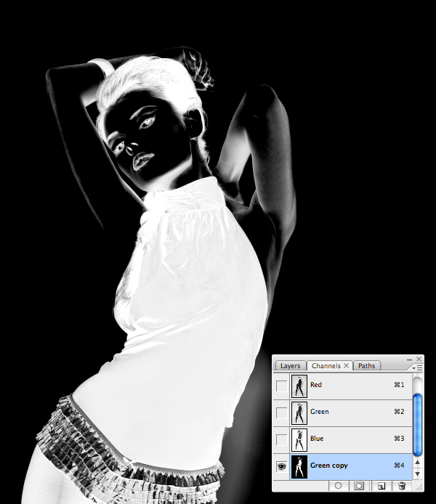Switch to the Paths tab

click(x=366, y=366)
